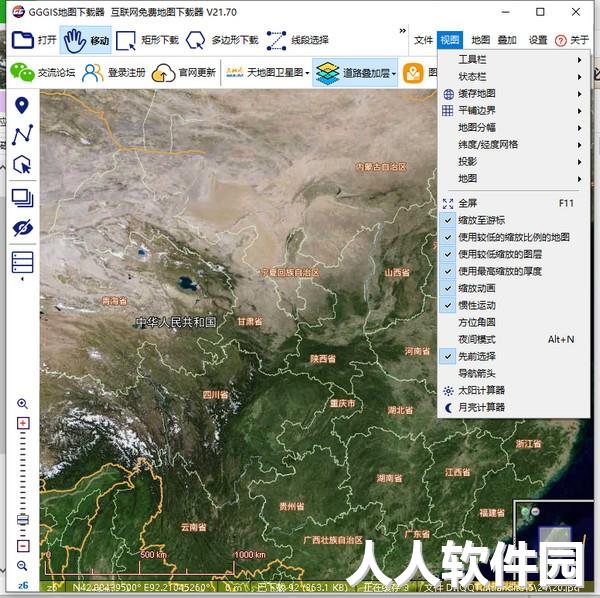The width and height of the screenshot is (600, 598).
Task: Toggle the eye visibility icon in sidebar
Action: click(x=23, y=228)
